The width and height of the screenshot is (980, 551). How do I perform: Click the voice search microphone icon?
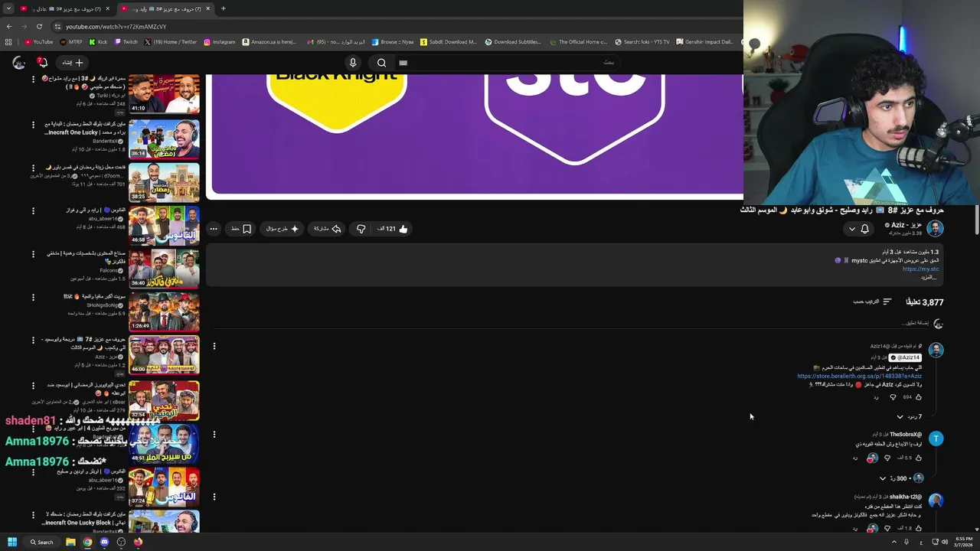click(352, 63)
